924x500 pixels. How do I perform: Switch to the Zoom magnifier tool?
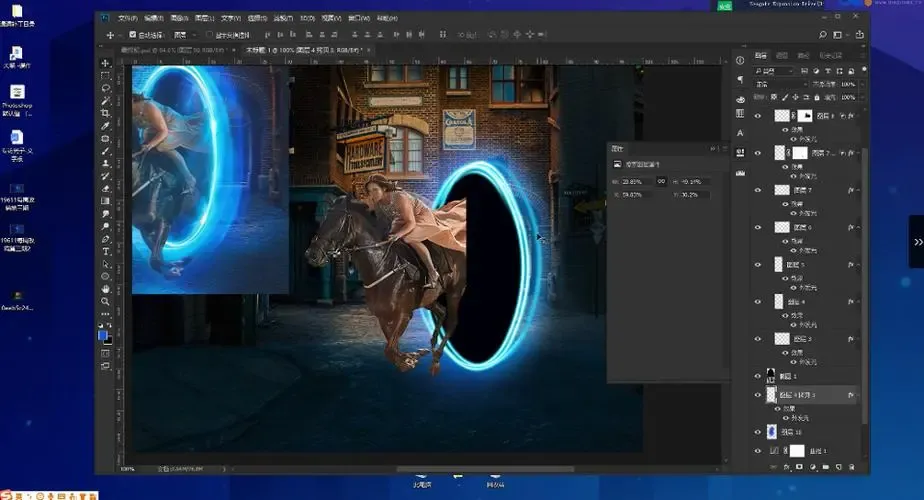tap(106, 301)
